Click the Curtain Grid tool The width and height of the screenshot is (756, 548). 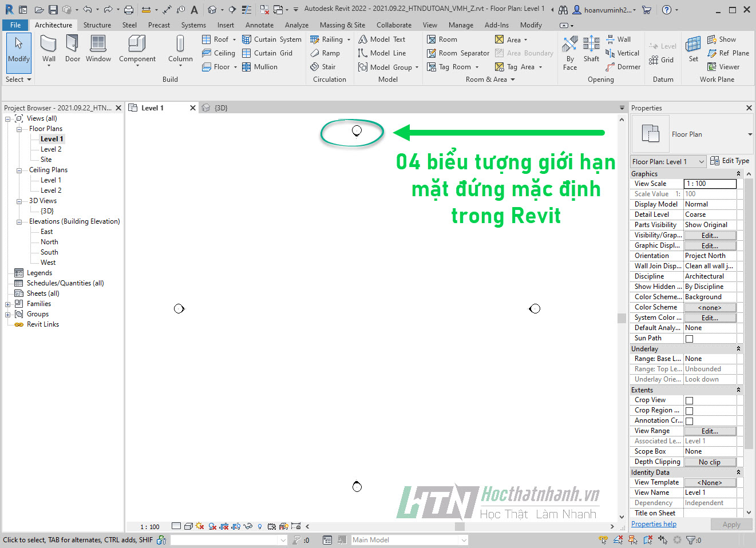pos(267,53)
